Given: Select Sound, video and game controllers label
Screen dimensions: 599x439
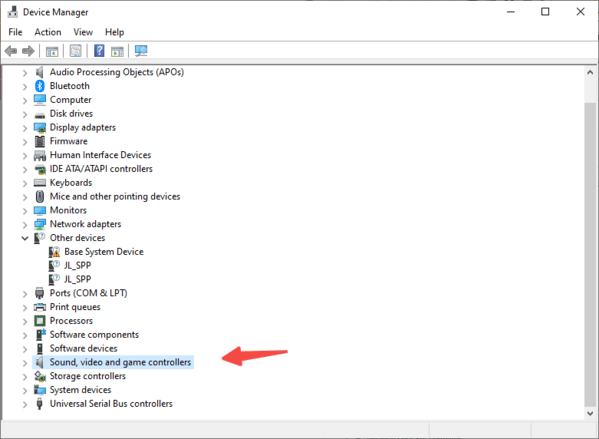Looking at the screenshot, I should (x=120, y=362).
